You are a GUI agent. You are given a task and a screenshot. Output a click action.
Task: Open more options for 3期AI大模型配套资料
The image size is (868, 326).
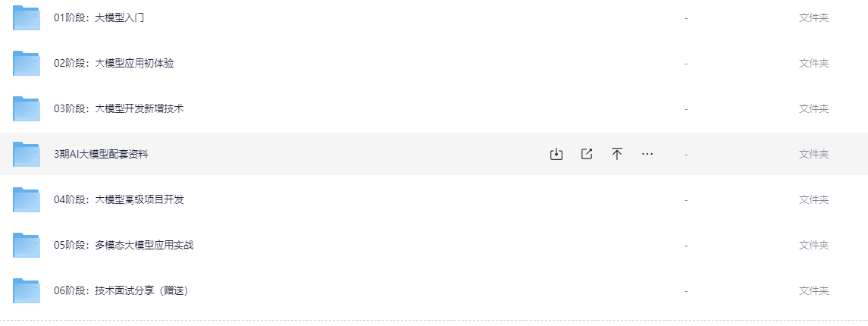[647, 154]
